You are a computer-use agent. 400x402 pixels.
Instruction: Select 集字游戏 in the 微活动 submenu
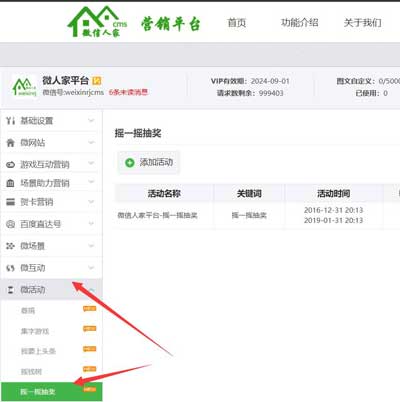click(x=35, y=331)
